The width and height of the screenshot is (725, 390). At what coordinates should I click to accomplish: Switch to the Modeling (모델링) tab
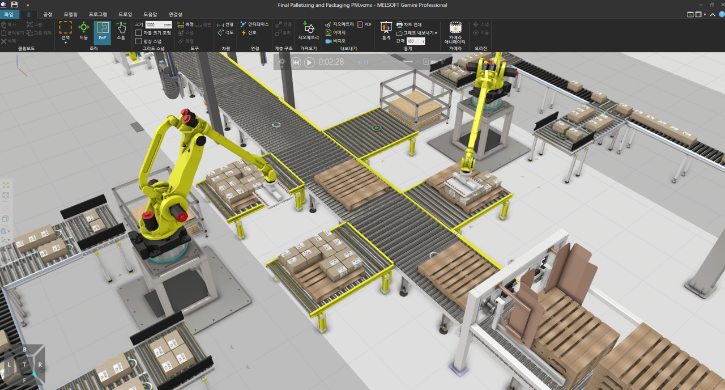pos(71,14)
